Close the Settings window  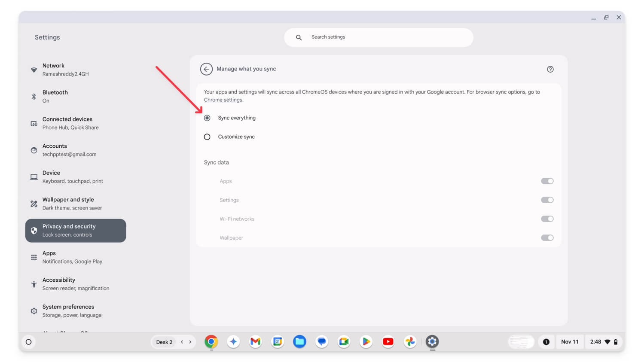(619, 18)
